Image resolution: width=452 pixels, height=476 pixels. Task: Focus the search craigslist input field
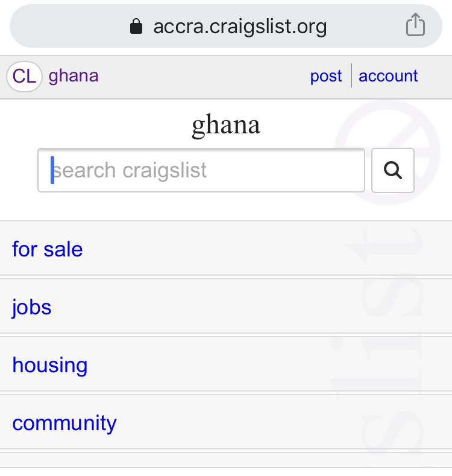(201, 171)
